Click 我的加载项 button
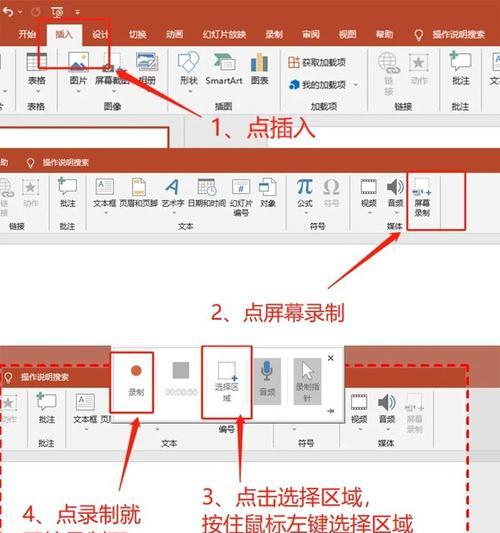Viewport: 500px width, 533px height. 317,84
